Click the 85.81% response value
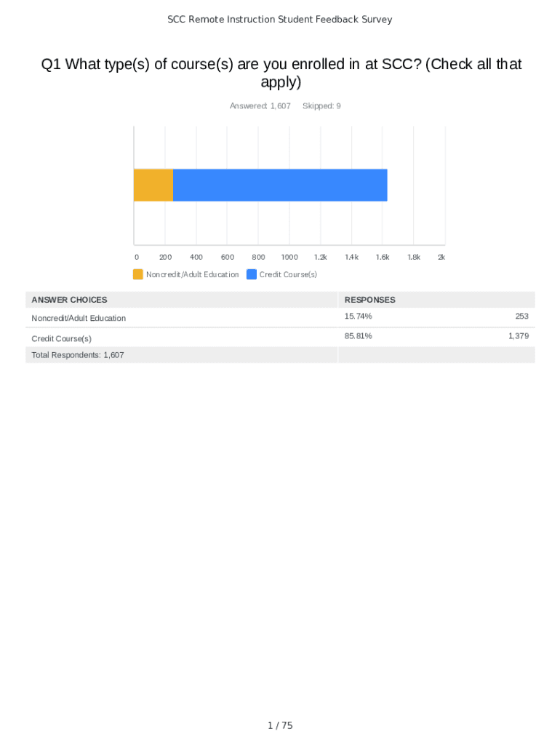The height and width of the screenshot is (745, 560). (x=359, y=336)
